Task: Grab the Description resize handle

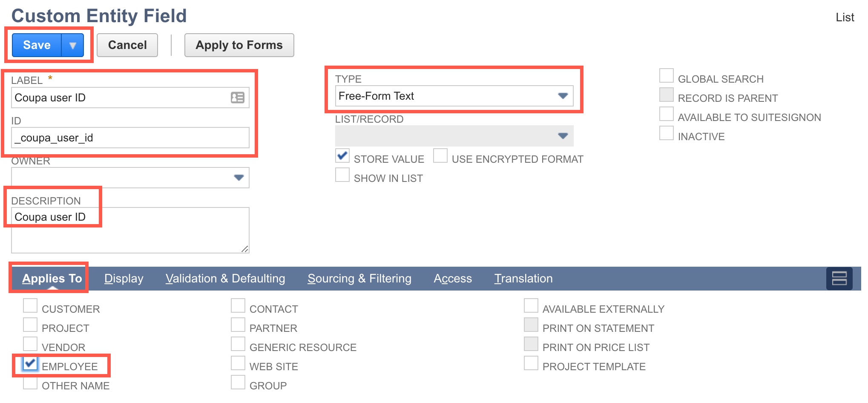Action: [245, 249]
